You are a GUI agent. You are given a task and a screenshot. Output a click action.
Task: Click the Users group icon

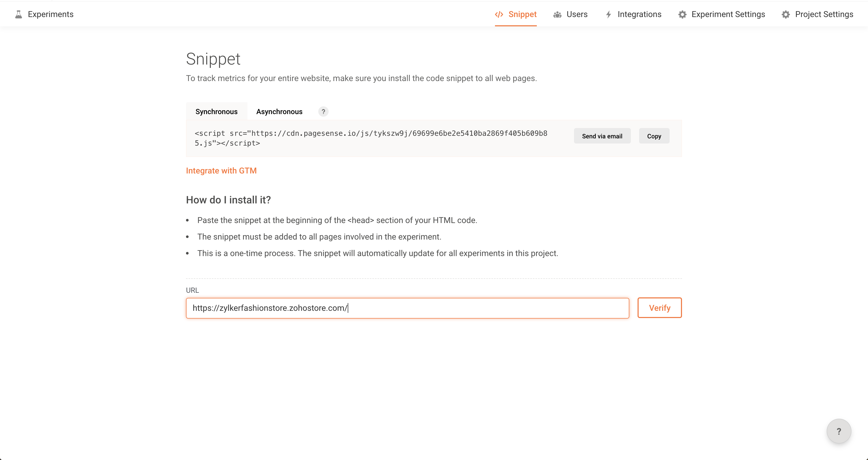pyautogui.click(x=557, y=14)
